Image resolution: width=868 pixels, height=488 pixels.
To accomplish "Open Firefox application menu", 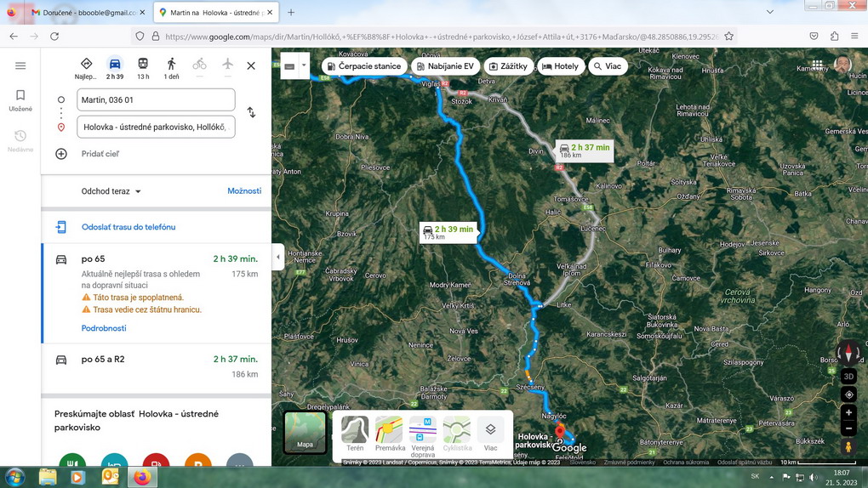I will 854,36.
